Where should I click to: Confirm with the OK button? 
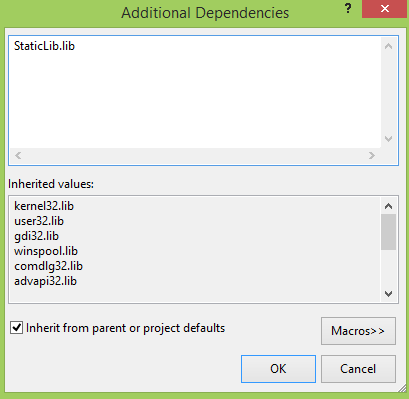(278, 369)
